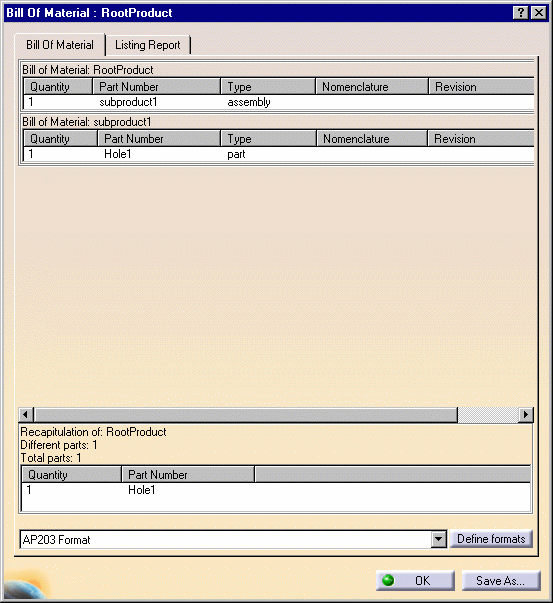Click the Quantity header in RootProduct table
553x603 pixels.
tap(58, 87)
